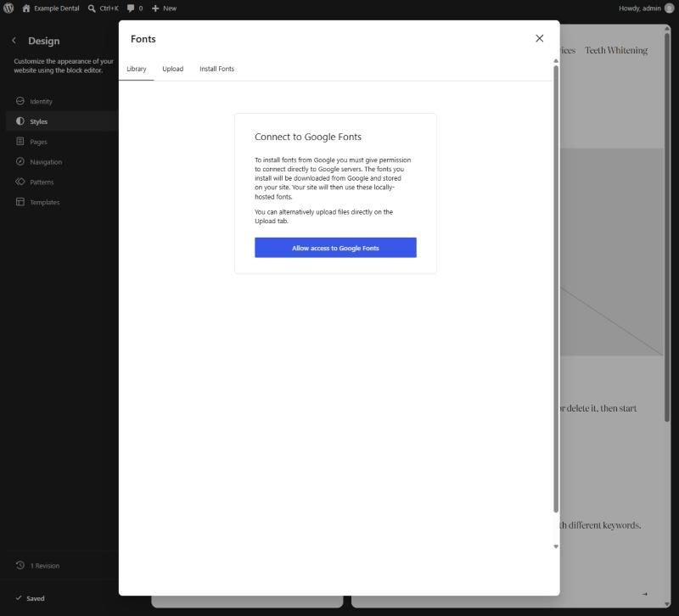Click Teeth Whitening in site preview
This screenshot has height=616, width=679.
616,50
